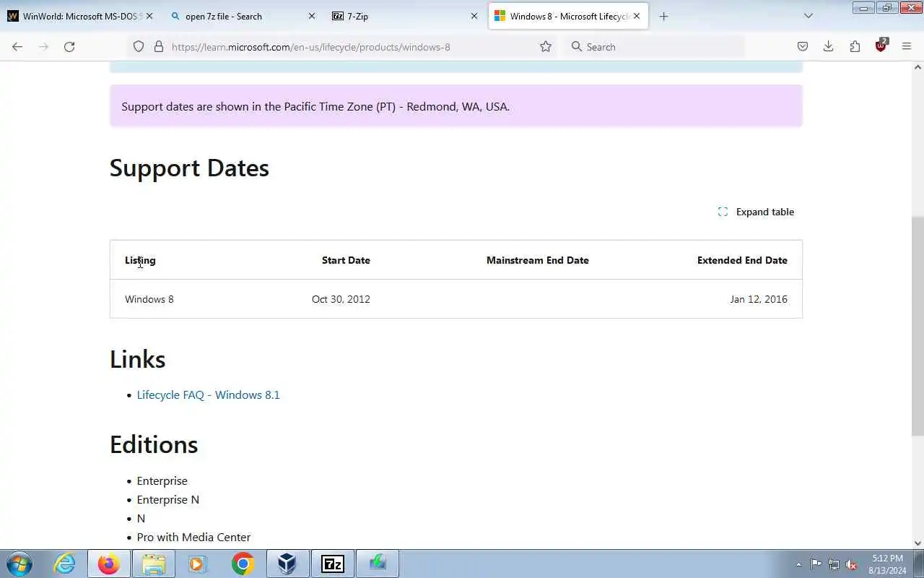Click the Support Dates heading
924x578 pixels.
pyautogui.click(x=189, y=168)
